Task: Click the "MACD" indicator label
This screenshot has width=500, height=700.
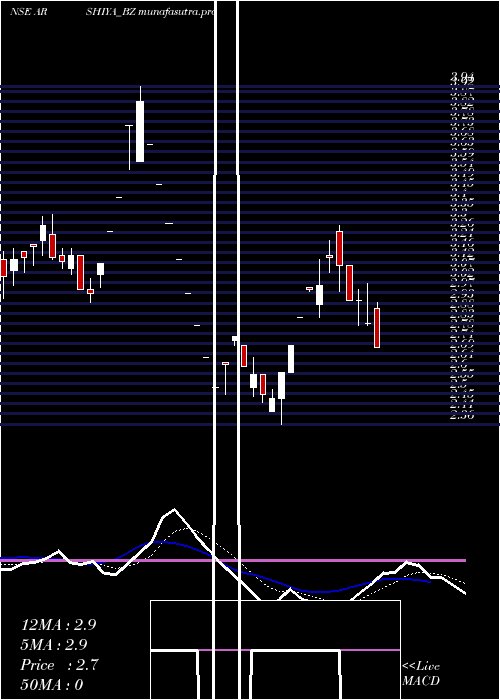Action: coord(421,681)
